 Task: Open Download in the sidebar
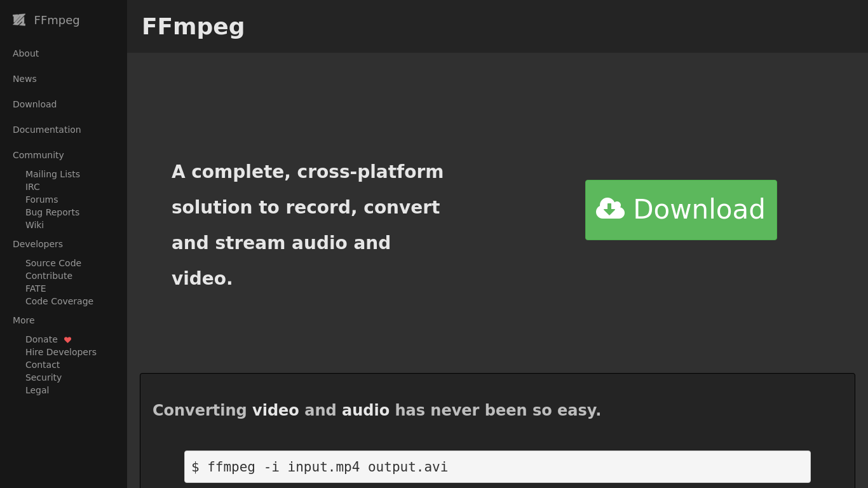(x=35, y=104)
